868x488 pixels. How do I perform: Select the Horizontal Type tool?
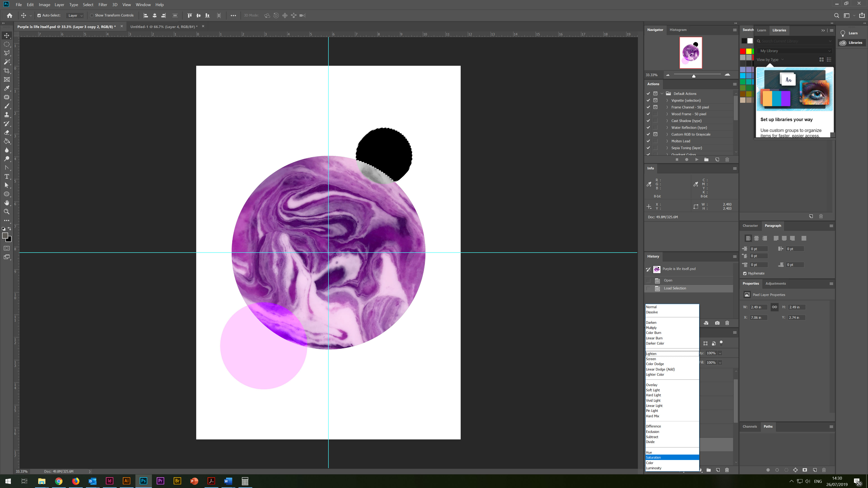[x=7, y=176]
